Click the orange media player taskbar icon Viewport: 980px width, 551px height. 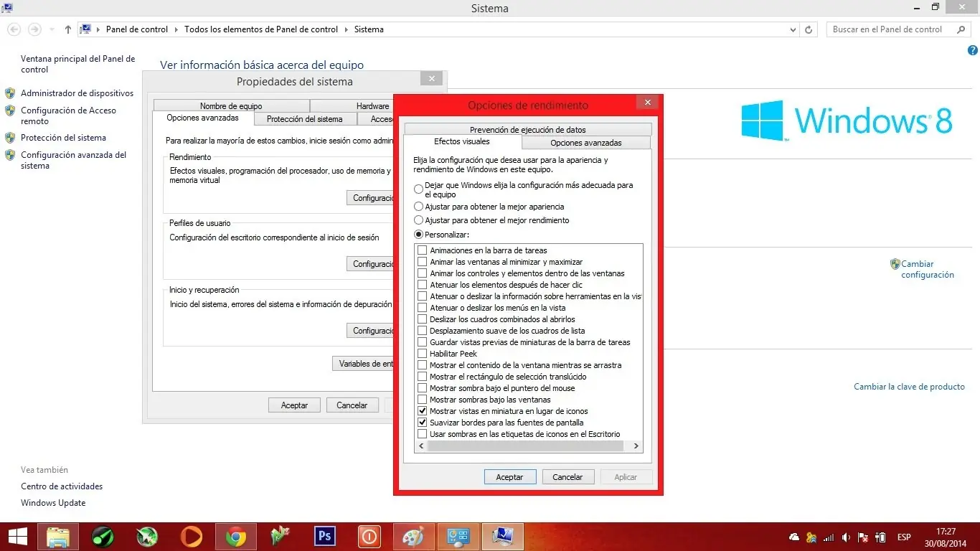pos(191,537)
